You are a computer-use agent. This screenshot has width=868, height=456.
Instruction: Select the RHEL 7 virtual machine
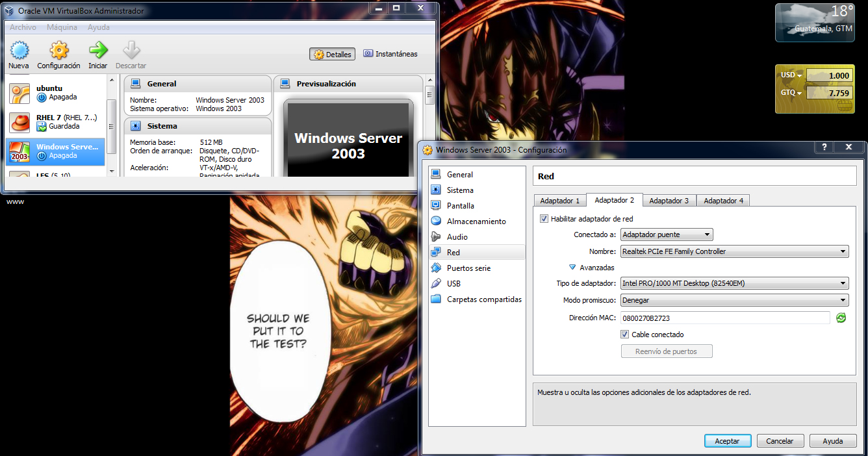click(55, 122)
